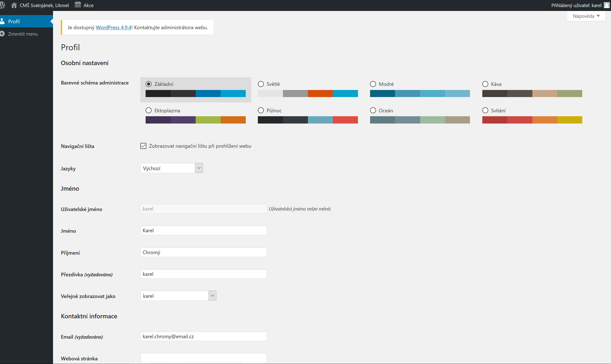Click the Kontaktní informace heading
Screen dimensions: 611x364
coord(89,316)
